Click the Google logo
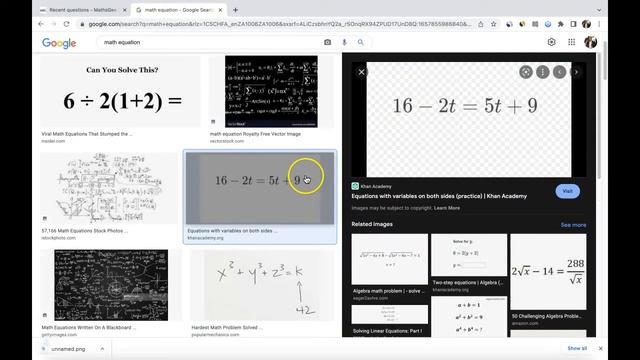This screenshot has width=640, height=360. point(59,43)
